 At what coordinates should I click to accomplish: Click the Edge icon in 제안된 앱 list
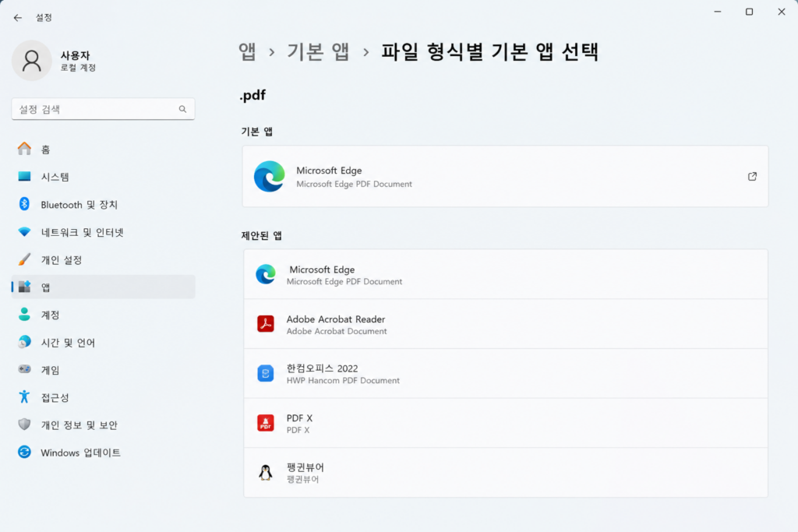pyautogui.click(x=266, y=274)
